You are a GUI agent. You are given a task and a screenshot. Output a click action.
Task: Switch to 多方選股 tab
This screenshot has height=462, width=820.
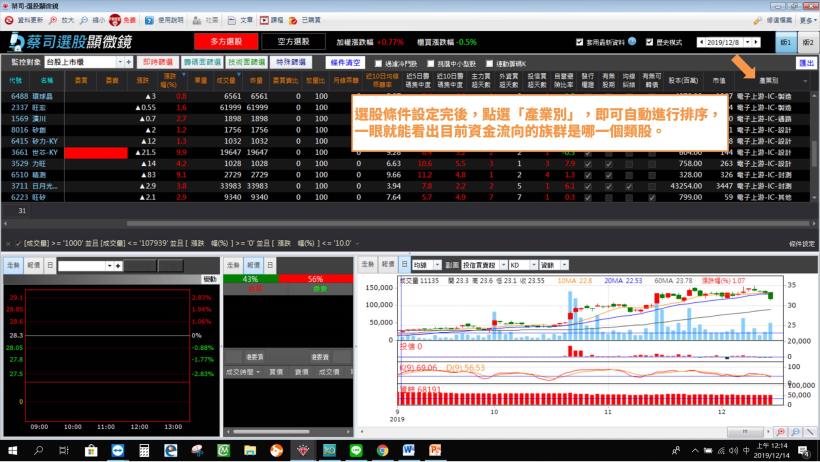pyautogui.click(x=226, y=41)
